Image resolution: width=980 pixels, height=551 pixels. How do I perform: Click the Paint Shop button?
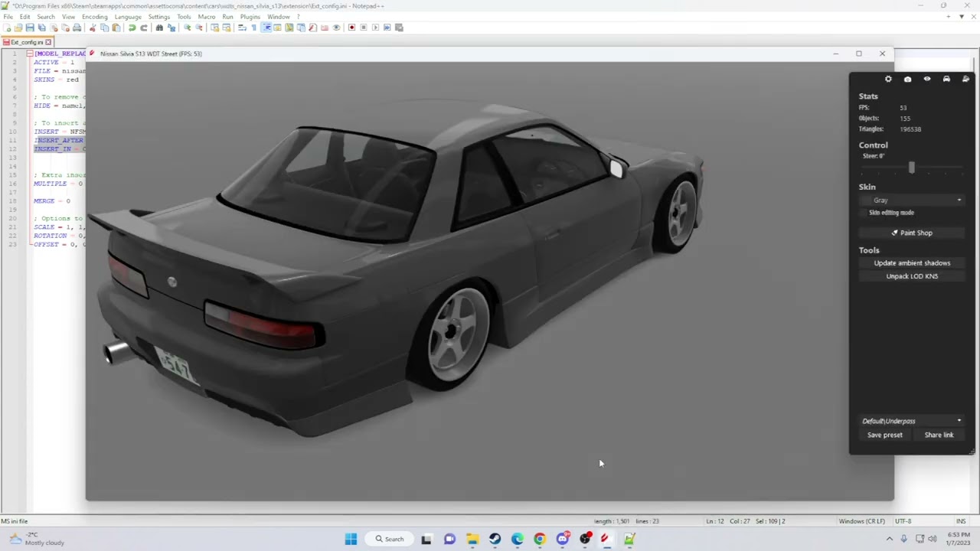pos(912,233)
